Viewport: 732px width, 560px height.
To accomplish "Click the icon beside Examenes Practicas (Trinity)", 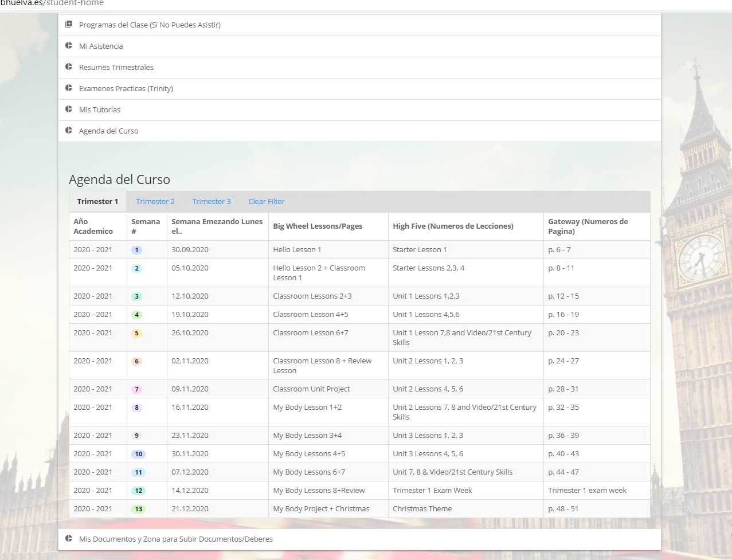I will (x=69, y=88).
